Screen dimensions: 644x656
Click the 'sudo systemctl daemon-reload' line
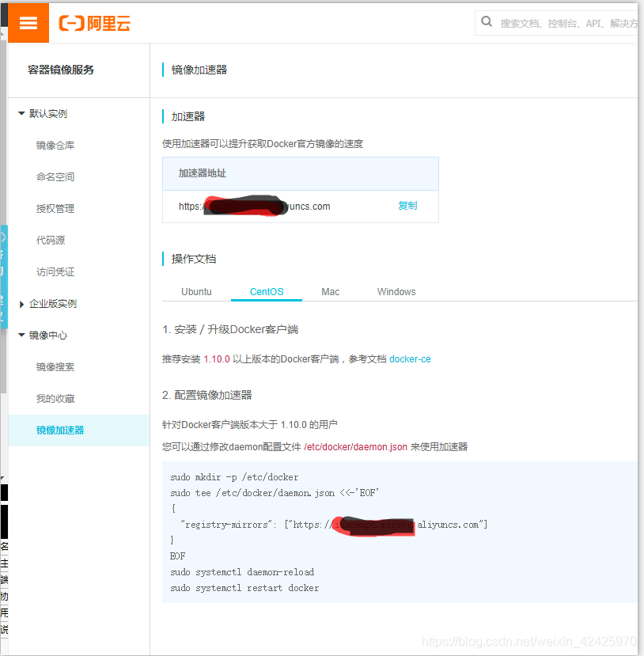(x=242, y=572)
